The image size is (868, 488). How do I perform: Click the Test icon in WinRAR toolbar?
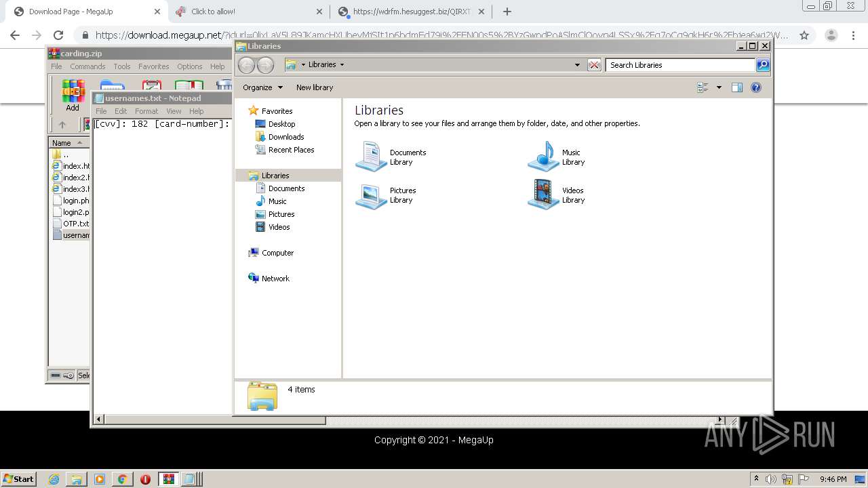[151, 84]
